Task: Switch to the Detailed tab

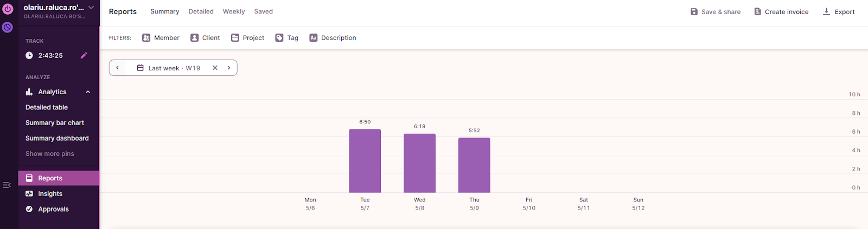Action: tap(201, 11)
